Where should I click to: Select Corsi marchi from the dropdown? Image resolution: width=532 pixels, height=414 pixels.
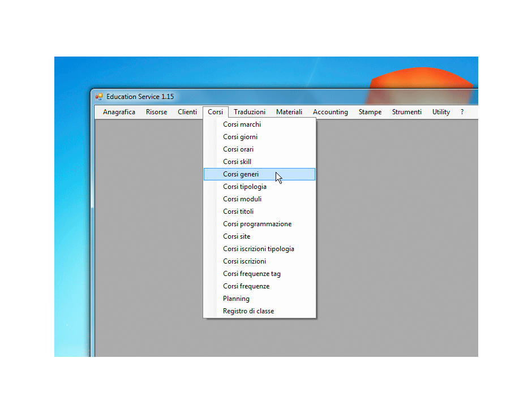260,124
